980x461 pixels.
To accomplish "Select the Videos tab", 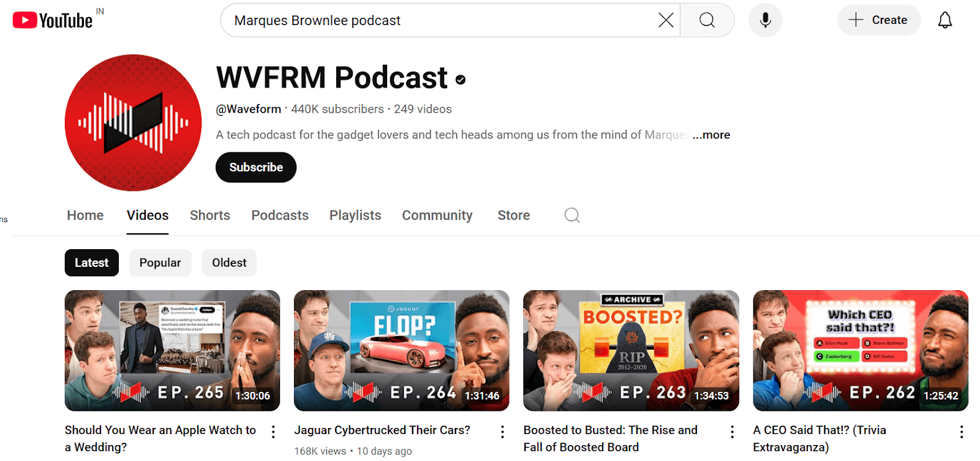I will pos(148,216).
